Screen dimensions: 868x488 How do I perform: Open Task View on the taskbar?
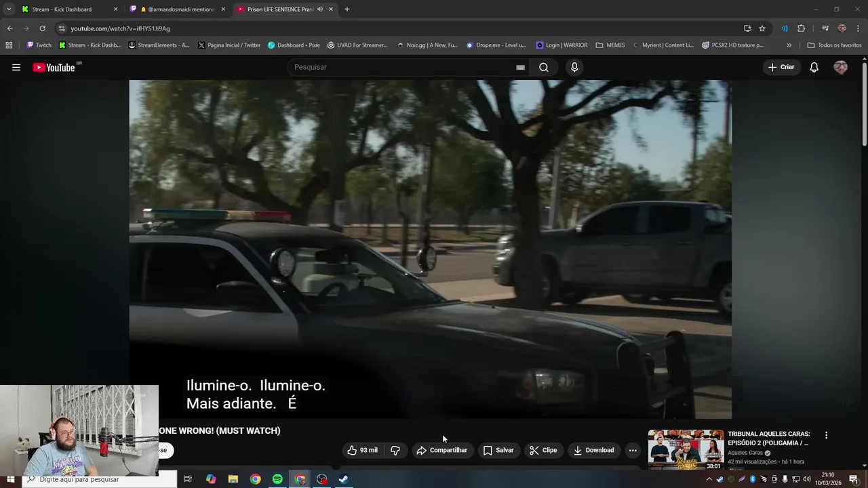(x=188, y=479)
